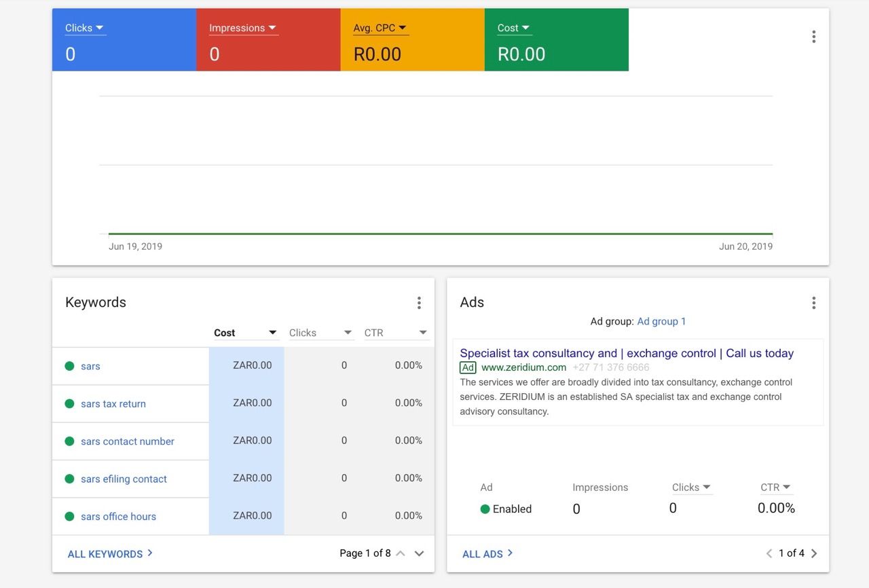Click the ALL KEYWORDS link
The image size is (869, 588).
(110, 553)
